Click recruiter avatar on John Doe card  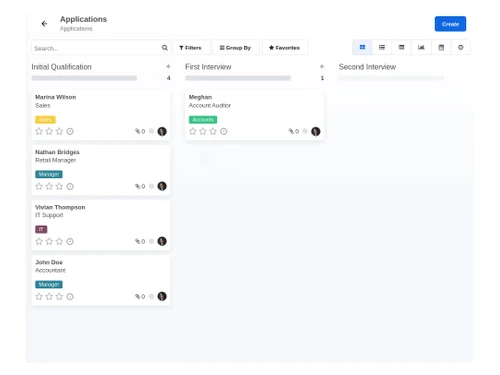[x=162, y=296]
